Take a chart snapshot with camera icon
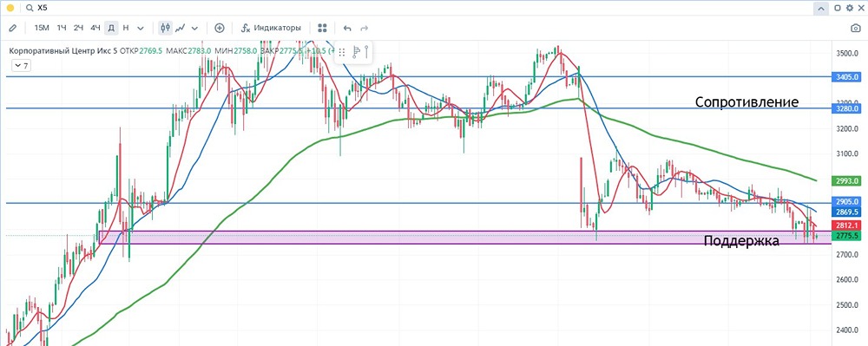Image resolution: width=868 pixels, height=346 pixels. (855, 28)
